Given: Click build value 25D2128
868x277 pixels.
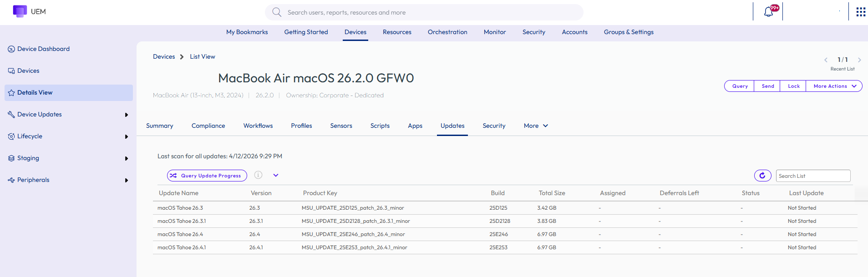Looking at the screenshot, I should pyautogui.click(x=500, y=221).
